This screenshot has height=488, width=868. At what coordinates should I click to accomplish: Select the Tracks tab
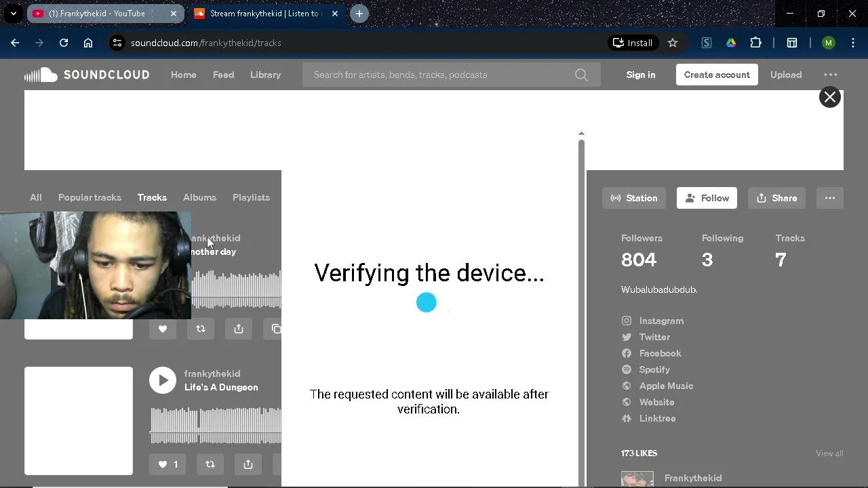click(x=152, y=197)
